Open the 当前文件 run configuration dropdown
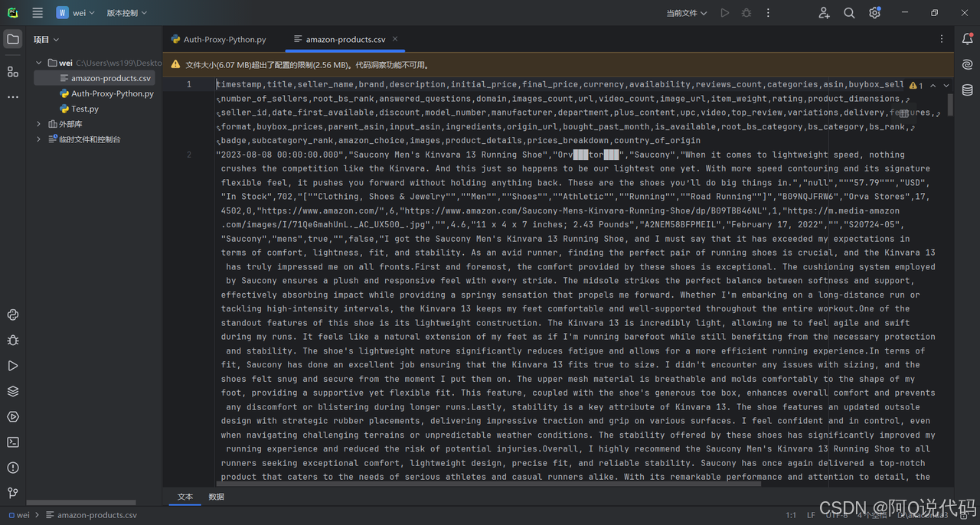 tap(687, 13)
